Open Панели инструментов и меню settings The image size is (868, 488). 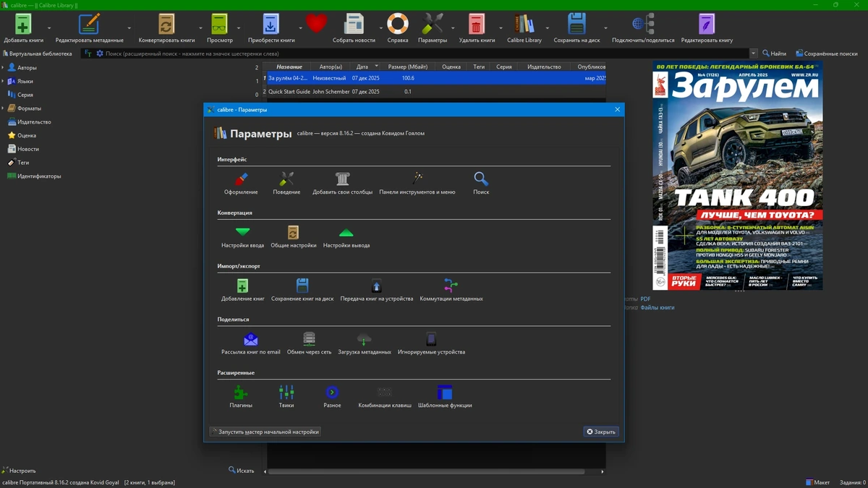417,183
